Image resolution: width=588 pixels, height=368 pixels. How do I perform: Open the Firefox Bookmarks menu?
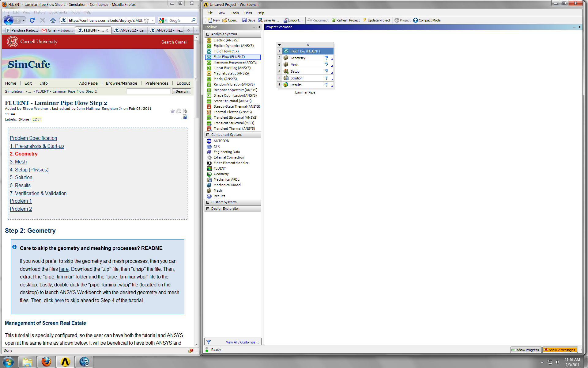58,12
